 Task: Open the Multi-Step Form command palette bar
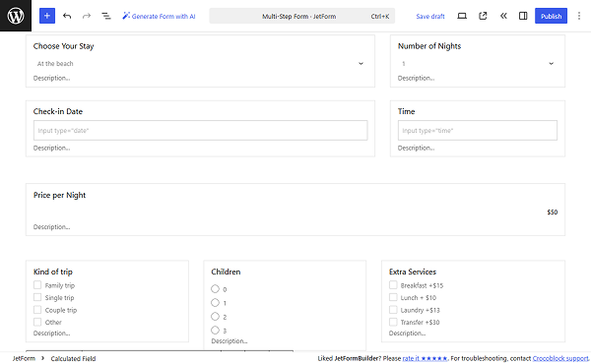pos(302,16)
